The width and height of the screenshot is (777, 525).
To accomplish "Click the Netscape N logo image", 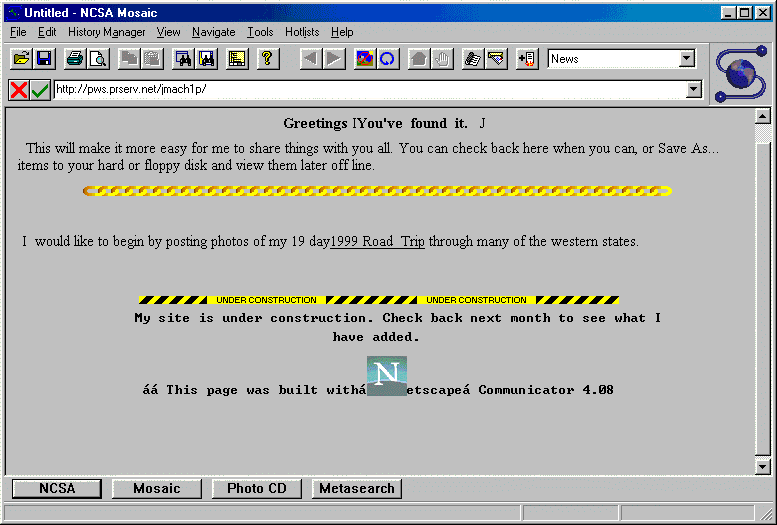I will (x=387, y=375).
